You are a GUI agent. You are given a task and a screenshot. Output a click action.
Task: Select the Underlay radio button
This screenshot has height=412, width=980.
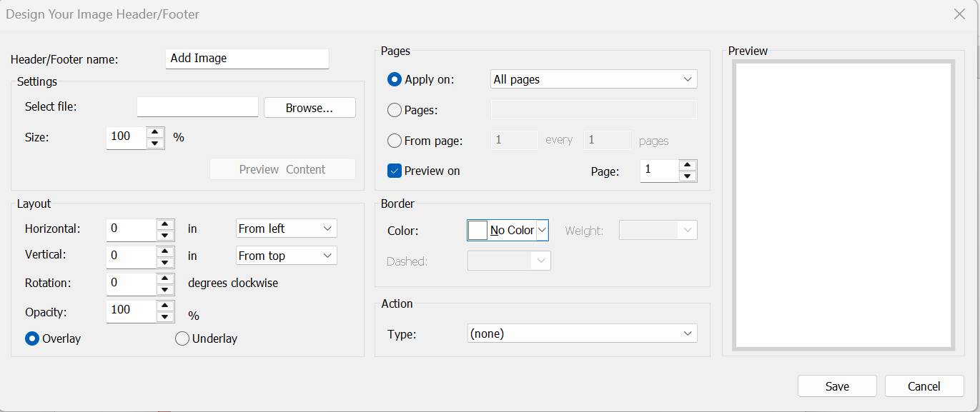point(182,338)
